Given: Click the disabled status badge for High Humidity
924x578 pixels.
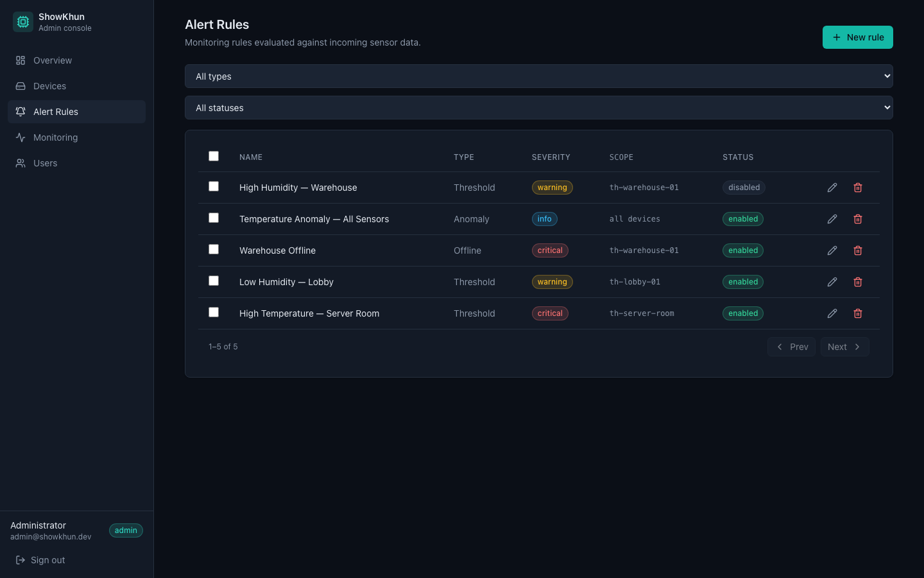Looking at the screenshot, I should point(744,188).
